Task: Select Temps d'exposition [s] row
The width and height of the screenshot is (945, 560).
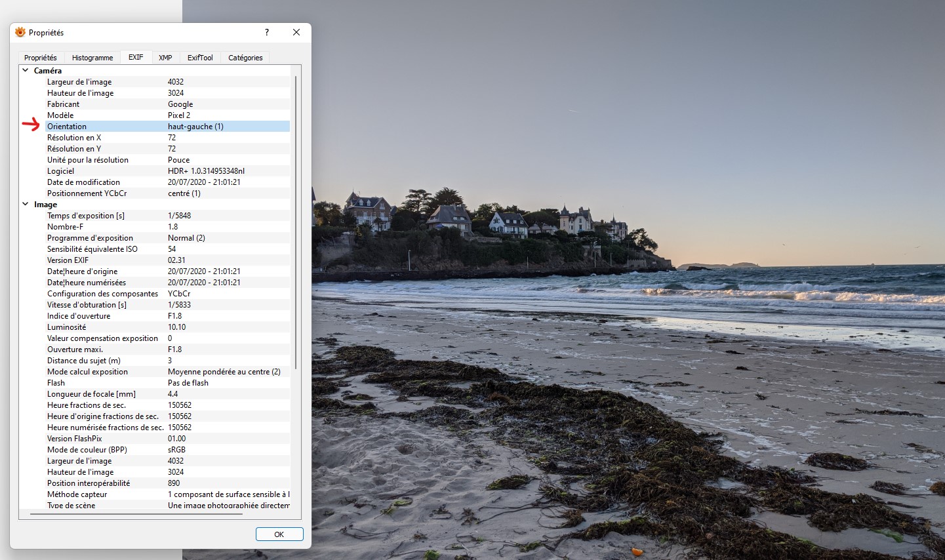Action: coord(167,216)
